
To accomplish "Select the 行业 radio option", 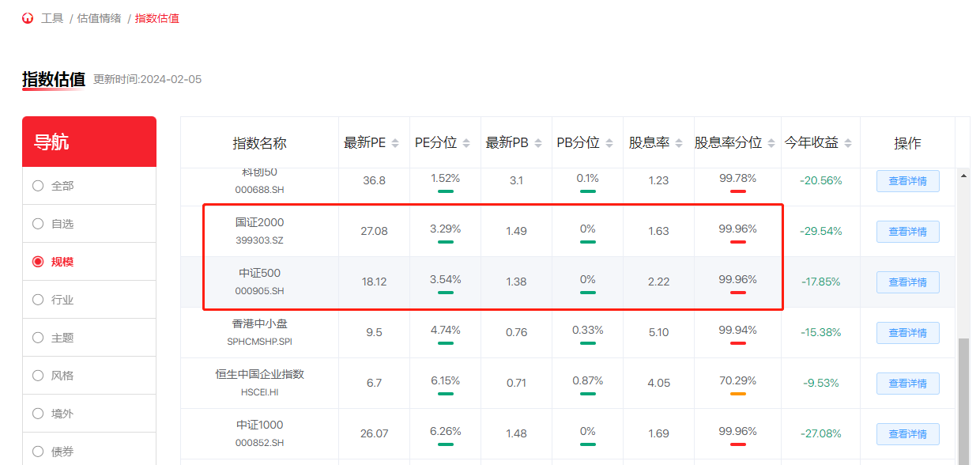I will tap(38, 300).
